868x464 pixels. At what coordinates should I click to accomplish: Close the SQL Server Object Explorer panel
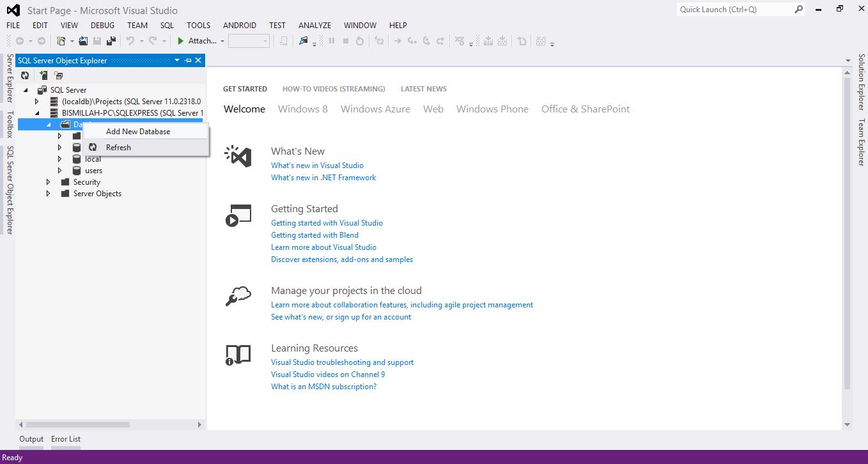tap(198, 60)
